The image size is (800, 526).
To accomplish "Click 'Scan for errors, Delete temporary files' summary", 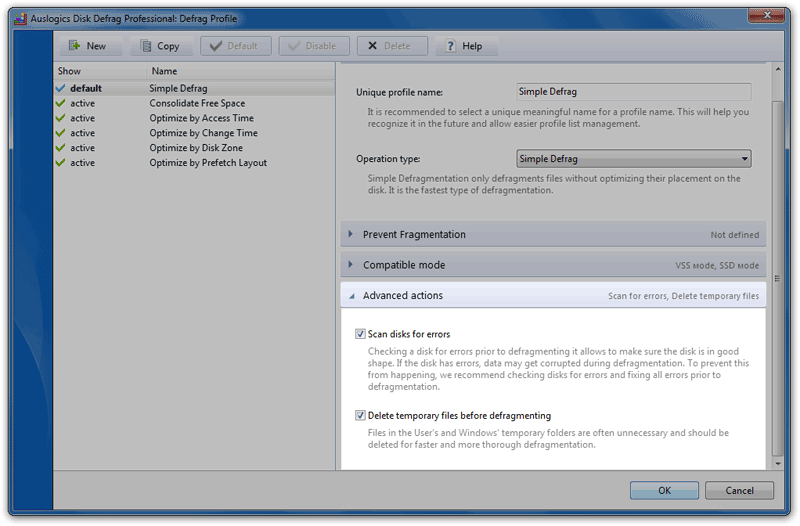I will tap(683, 296).
